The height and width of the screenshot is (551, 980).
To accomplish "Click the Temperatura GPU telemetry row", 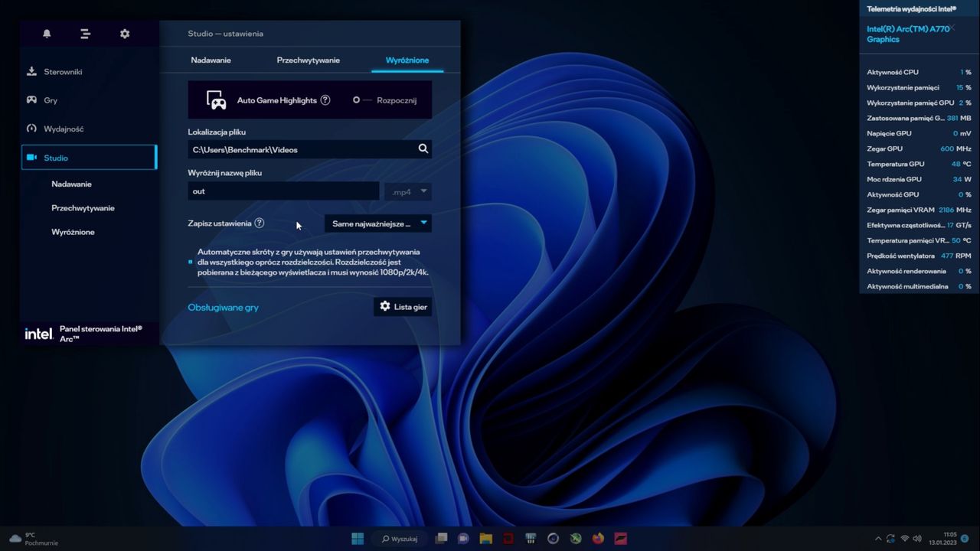I will click(919, 164).
